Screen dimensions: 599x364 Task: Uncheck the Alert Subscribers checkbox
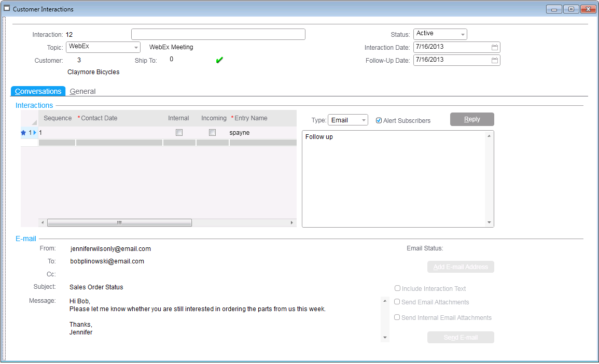point(379,120)
